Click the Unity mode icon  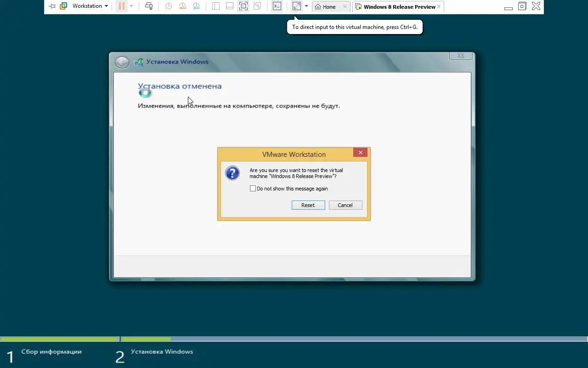(x=257, y=6)
